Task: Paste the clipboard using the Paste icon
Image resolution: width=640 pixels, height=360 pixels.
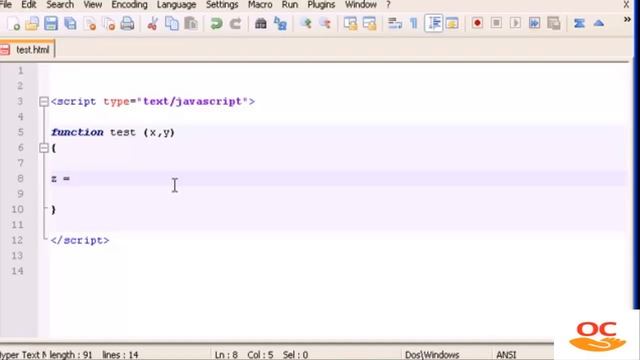Action: [191, 24]
